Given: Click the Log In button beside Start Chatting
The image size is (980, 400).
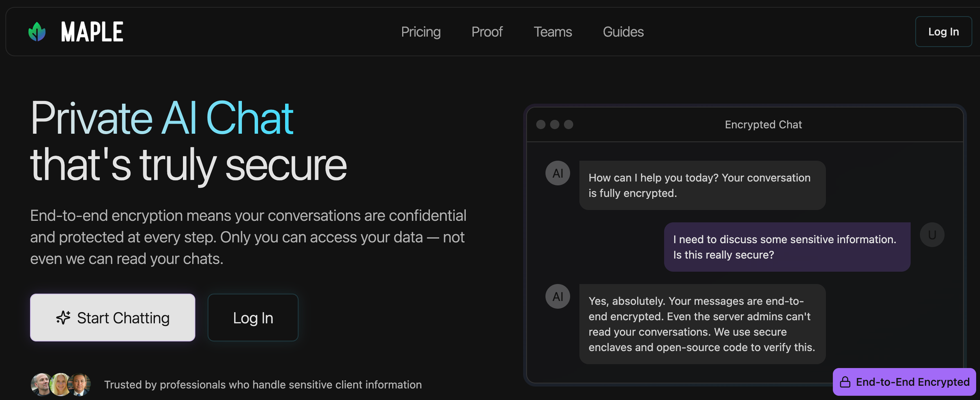Looking at the screenshot, I should pos(253,318).
